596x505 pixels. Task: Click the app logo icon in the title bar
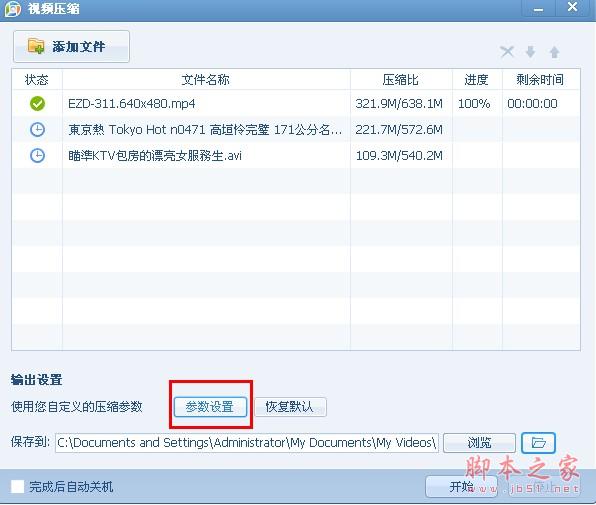coord(13,8)
